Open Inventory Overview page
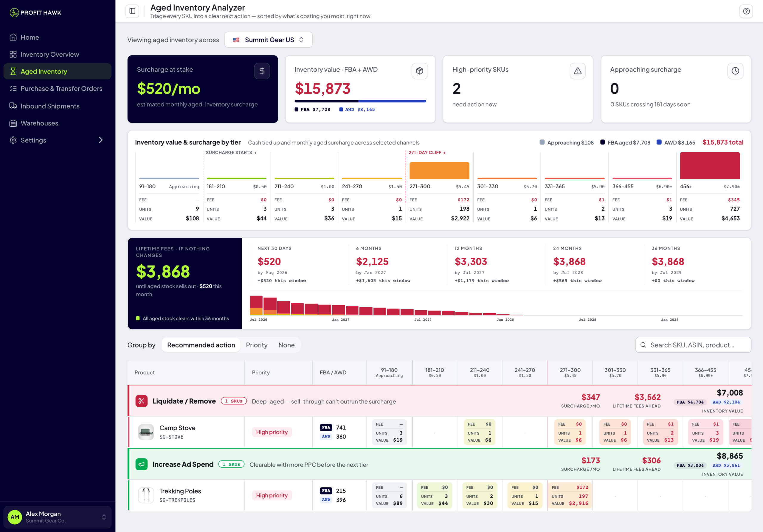The image size is (763, 532). click(57, 54)
